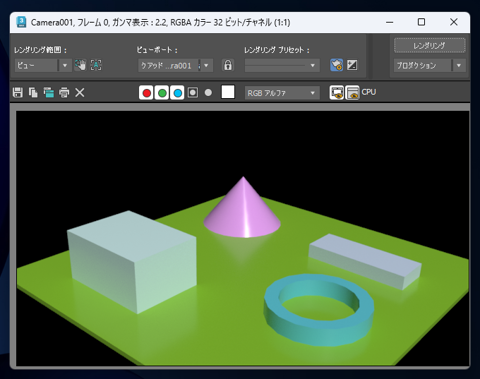Toggle the monochrome display
The width and height of the screenshot is (480, 379).
pos(208,92)
